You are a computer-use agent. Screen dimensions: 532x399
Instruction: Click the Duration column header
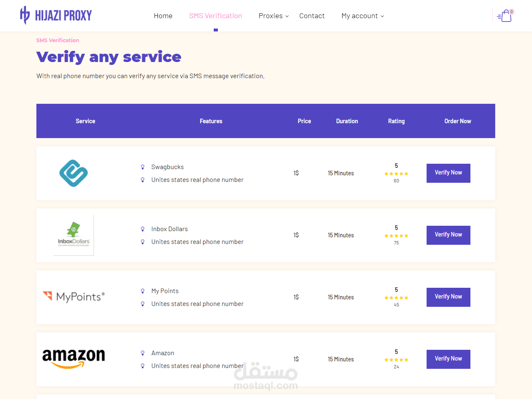tap(347, 121)
